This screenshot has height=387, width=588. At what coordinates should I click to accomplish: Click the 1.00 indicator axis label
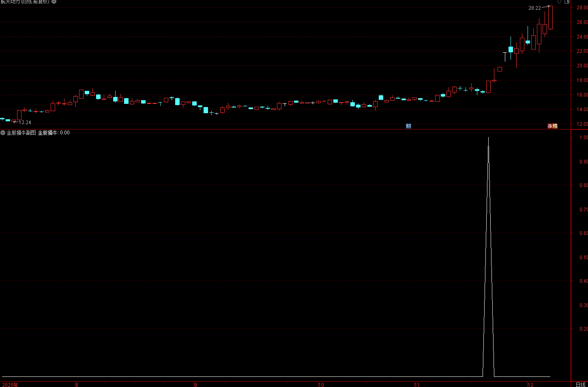584,138
